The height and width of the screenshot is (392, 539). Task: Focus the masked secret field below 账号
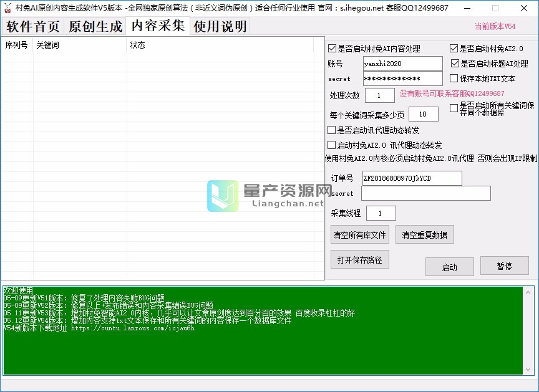click(x=402, y=79)
